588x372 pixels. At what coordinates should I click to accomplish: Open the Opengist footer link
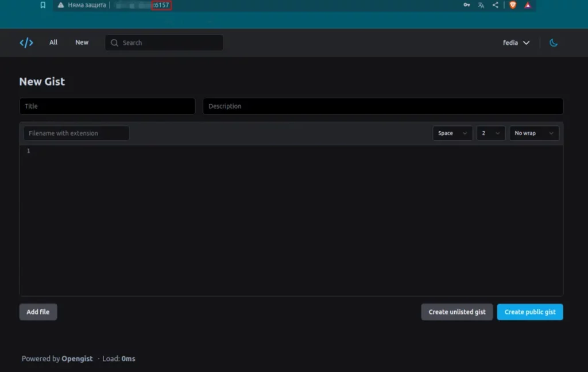[x=77, y=358]
